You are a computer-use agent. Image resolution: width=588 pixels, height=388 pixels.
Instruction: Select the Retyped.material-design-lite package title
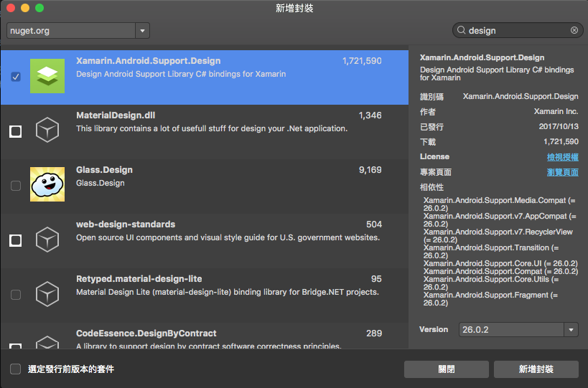pos(139,279)
